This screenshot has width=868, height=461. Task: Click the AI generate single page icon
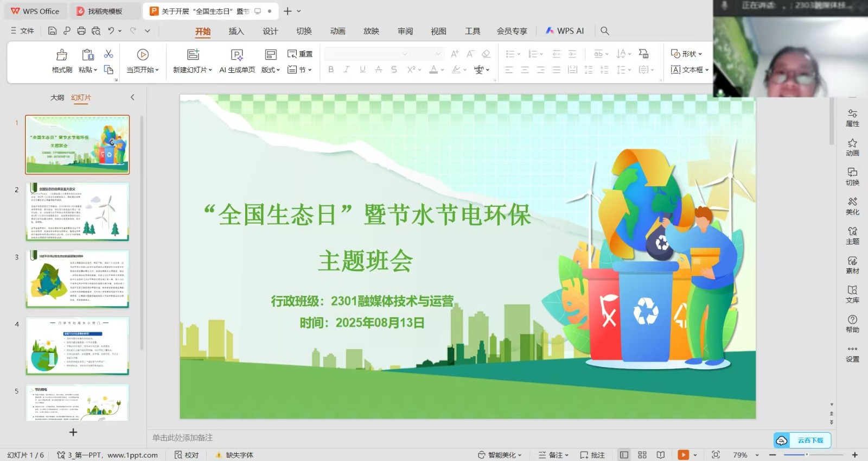tap(237, 55)
